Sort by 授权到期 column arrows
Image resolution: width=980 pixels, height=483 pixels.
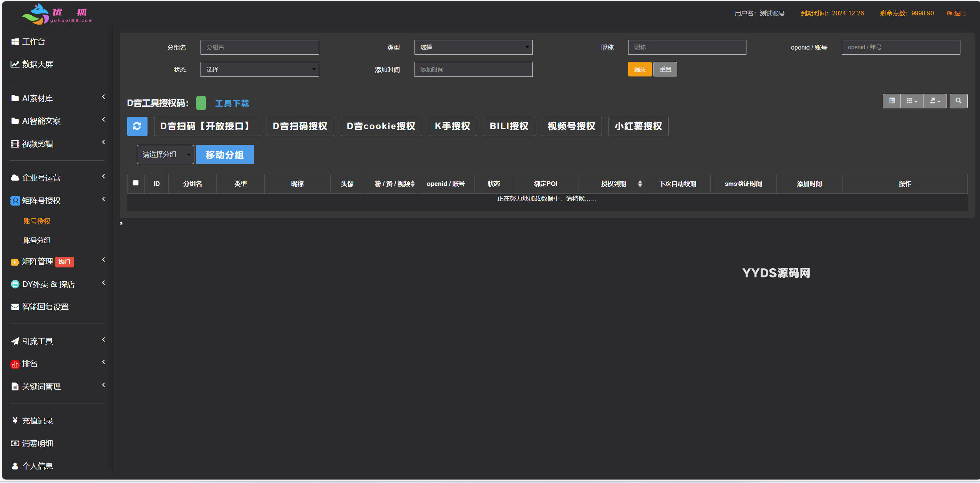[640, 184]
